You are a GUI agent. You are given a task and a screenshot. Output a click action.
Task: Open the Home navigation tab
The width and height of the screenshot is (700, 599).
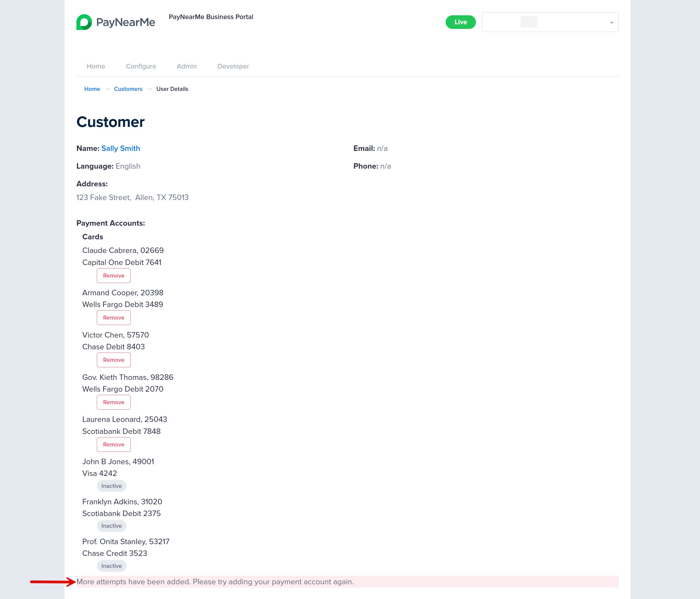tap(96, 66)
